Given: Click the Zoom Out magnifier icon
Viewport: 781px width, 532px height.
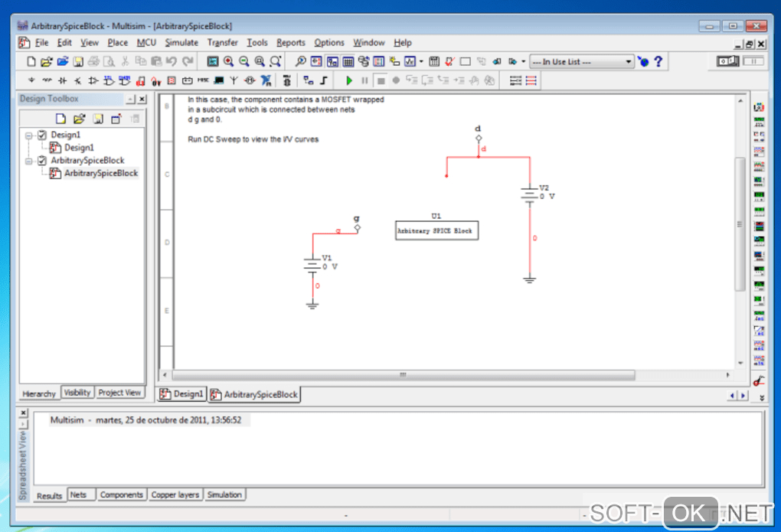Looking at the screenshot, I should click(x=243, y=62).
